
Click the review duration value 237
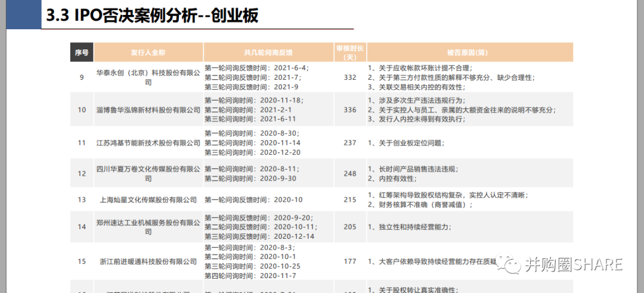(350, 143)
